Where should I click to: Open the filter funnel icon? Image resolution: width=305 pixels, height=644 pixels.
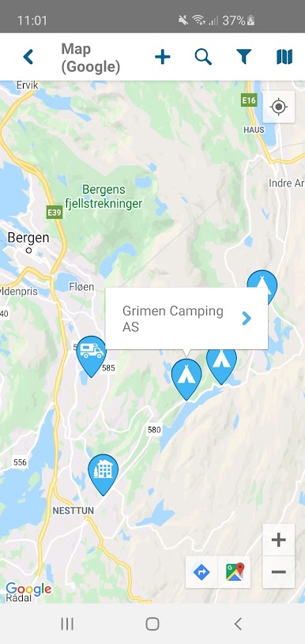[x=244, y=57]
